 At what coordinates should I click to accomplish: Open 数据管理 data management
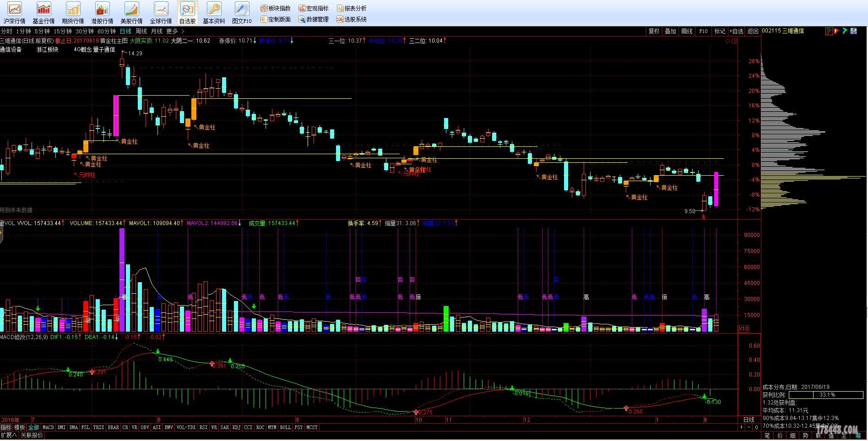[x=314, y=19]
